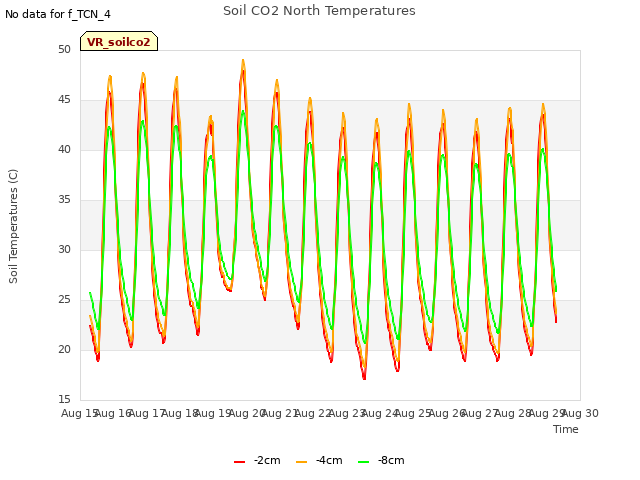Click the Aug 17 x-axis tick label
Screen dimensions: 640x480
click(146, 413)
